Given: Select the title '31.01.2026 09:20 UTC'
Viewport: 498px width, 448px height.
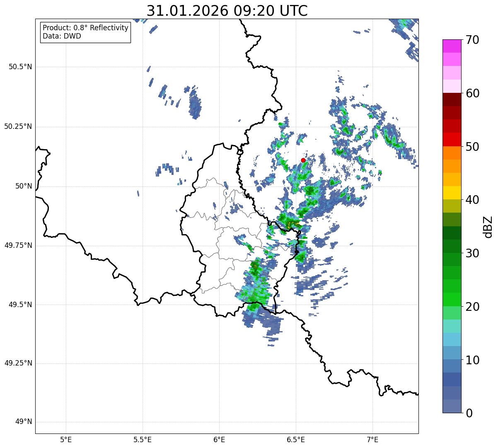Looking at the screenshot, I should pyautogui.click(x=227, y=11).
